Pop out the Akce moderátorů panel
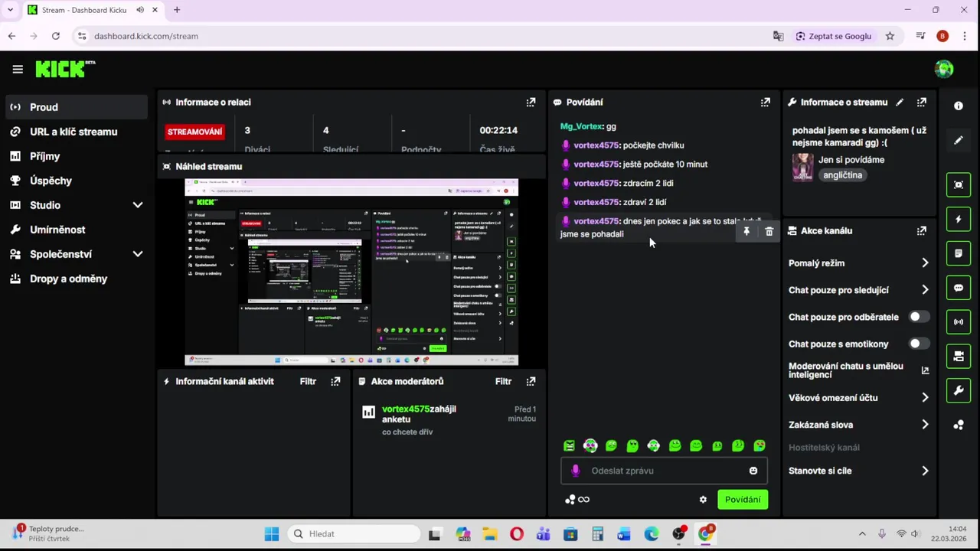980x551 pixels. pyautogui.click(x=531, y=381)
